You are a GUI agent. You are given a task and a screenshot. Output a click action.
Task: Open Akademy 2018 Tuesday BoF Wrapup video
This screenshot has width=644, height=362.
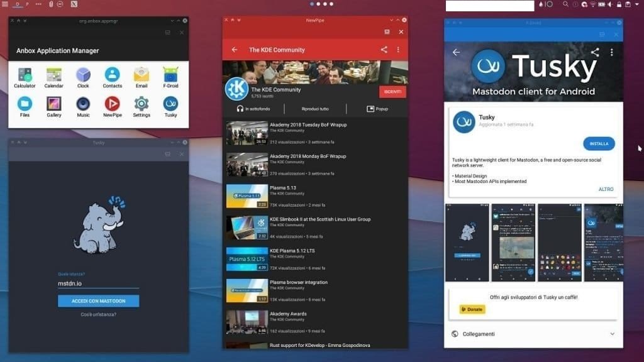point(316,133)
